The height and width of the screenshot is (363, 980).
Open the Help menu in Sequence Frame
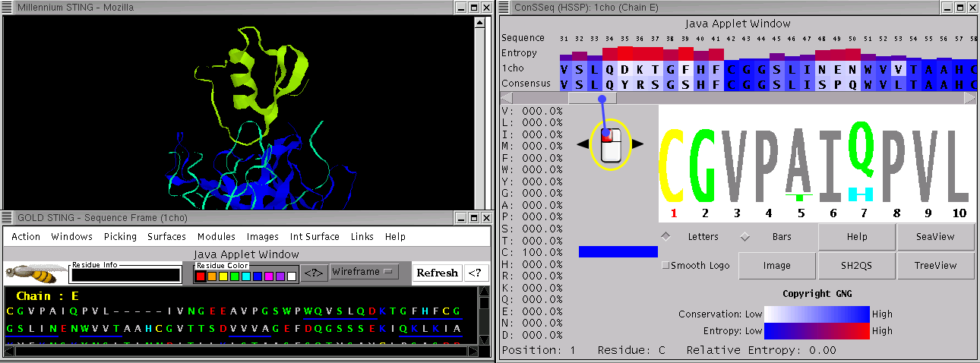click(x=395, y=236)
